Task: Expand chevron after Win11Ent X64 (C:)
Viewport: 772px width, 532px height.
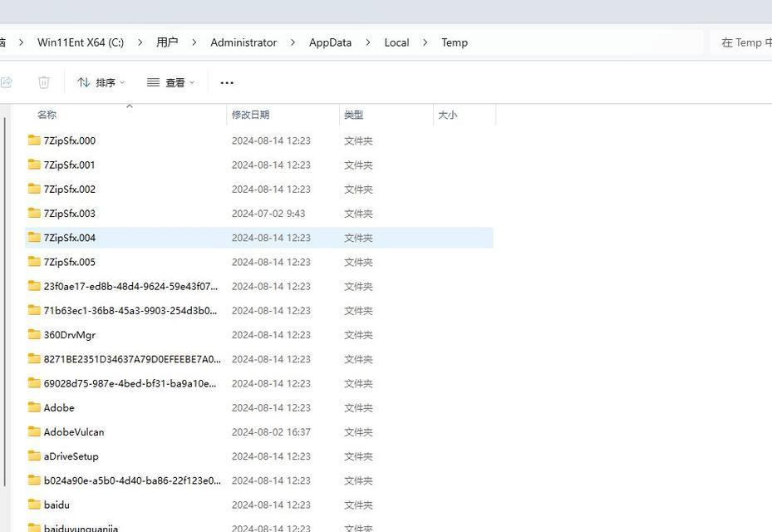Action: click(x=140, y=43)
